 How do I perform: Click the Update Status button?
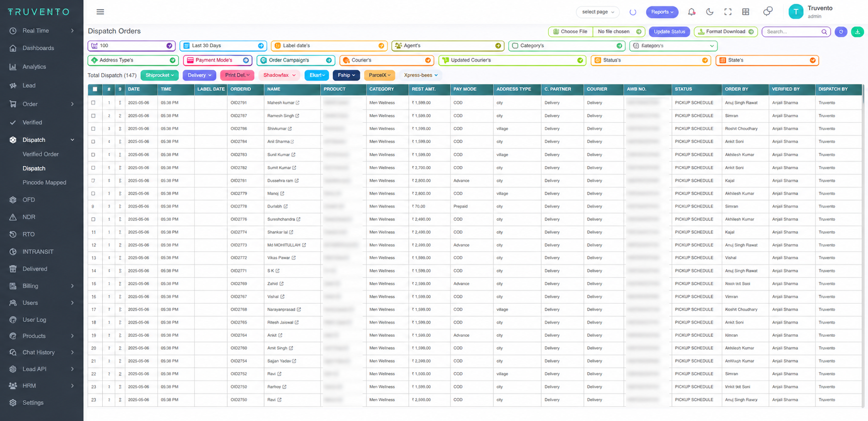[669, 32]
